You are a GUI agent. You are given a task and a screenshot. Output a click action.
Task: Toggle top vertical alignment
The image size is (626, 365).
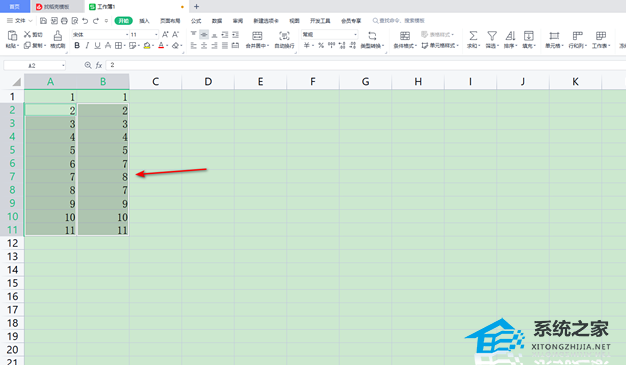point(194,34)
